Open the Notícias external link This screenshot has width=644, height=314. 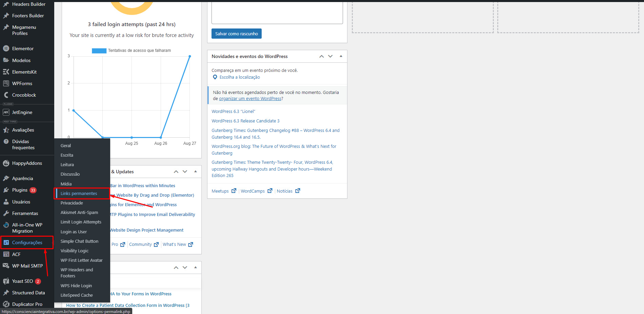(288, 191)
